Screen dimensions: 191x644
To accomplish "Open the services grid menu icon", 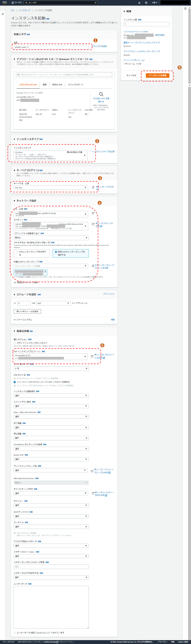I will tap(13, 3).
